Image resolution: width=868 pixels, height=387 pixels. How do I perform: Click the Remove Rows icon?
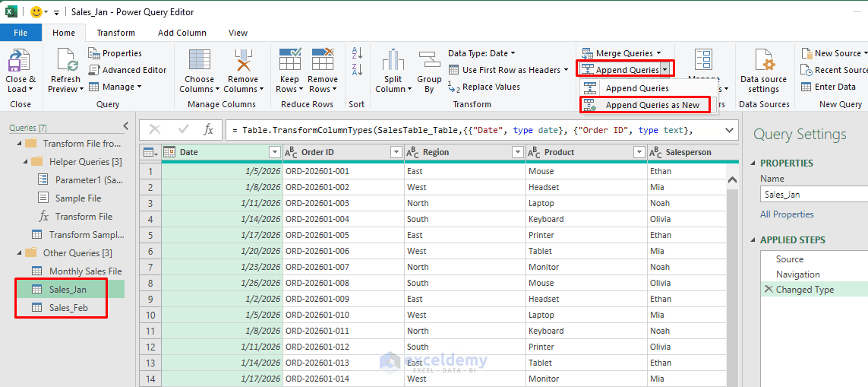[x=323, y=60]
